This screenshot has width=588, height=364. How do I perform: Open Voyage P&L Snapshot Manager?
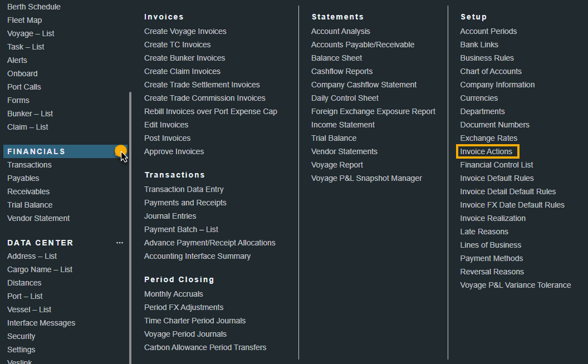click(366, 178)
